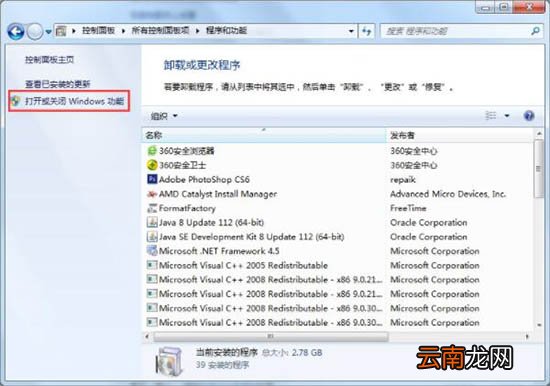This screenshot has height=386, width=550.
Task: Expand the address bar history dropdown
Action: [351, 31]
